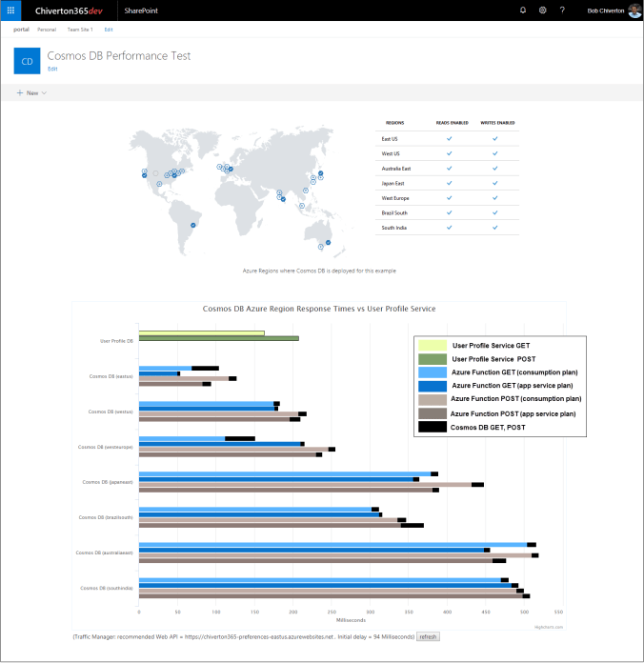Click West Europe writes enabled checkmark
This screenshot has height=663, width=644.
[x=494, y=197]
